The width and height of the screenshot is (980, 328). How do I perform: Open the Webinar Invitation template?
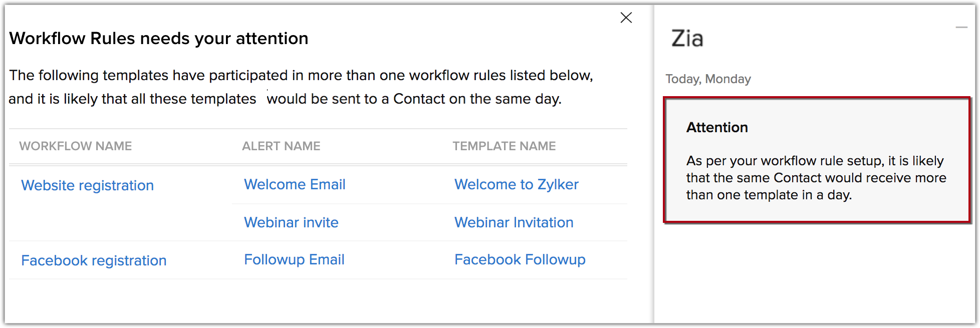[x=514, y=222]
